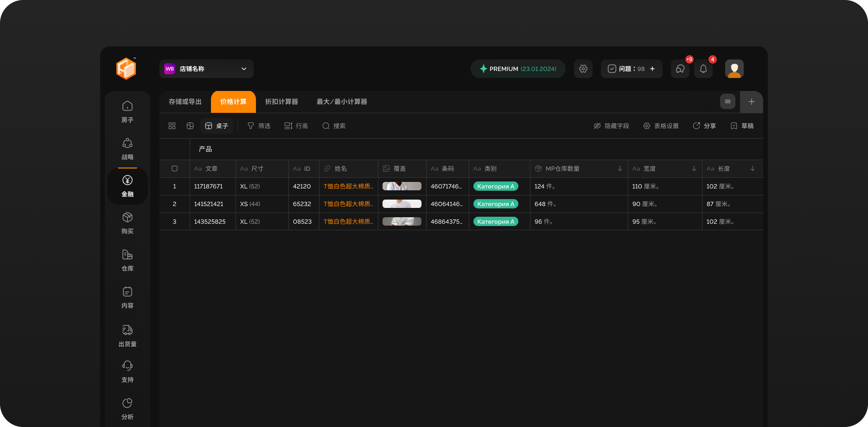Open the 战略 strategy sidebar icon
This screenshot has height=427, width=868.
[128, 143]
